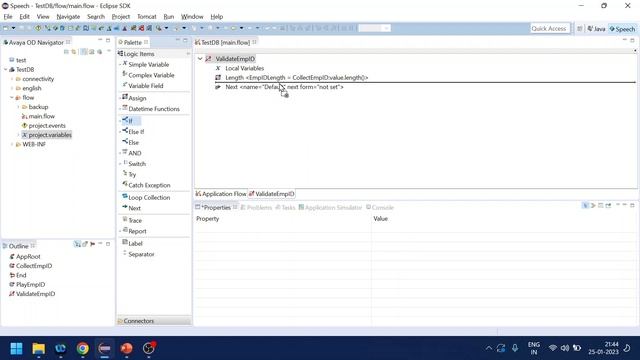Switch to the Speech perspective
The image size is (640, 360).
[622, 29]
